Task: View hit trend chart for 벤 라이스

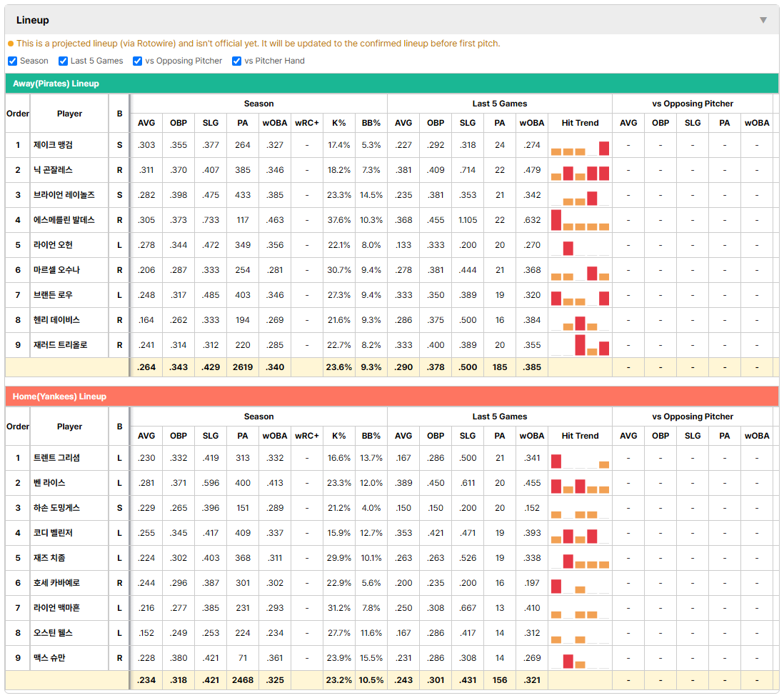Action: tap(580, 484)
